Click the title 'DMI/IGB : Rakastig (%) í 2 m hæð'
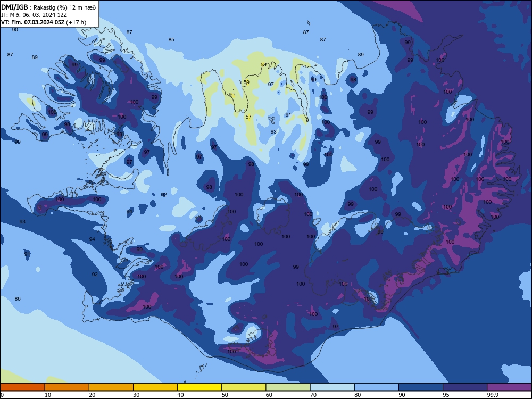 48,7
